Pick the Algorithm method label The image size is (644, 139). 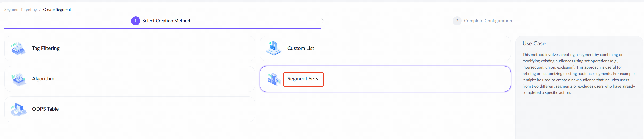pyautogui.click(x=43, y=79)
